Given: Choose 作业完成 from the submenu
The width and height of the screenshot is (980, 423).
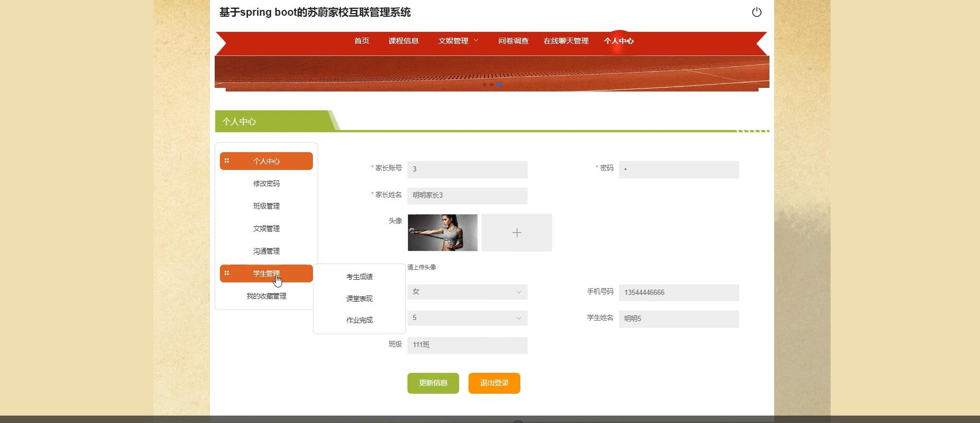Looking at the screenshot, I should click(x=359, y=320).
